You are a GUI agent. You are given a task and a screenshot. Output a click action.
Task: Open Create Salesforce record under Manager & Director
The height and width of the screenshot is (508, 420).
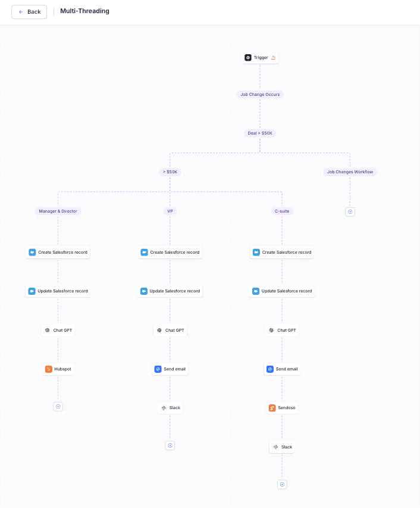(x=58, y=253)
